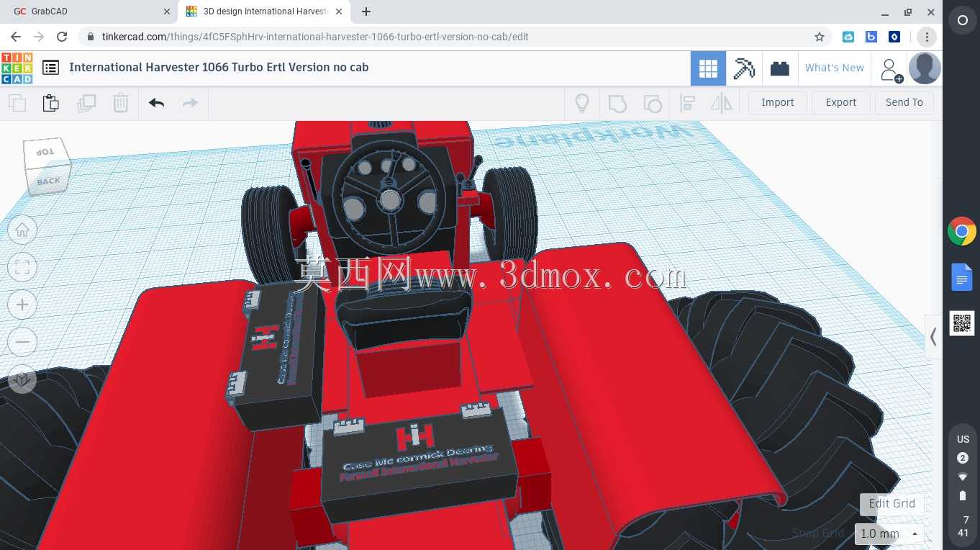Click the Mirror flip icon
Viewport: 980px width, 550px height.
[x=721, y=103]
